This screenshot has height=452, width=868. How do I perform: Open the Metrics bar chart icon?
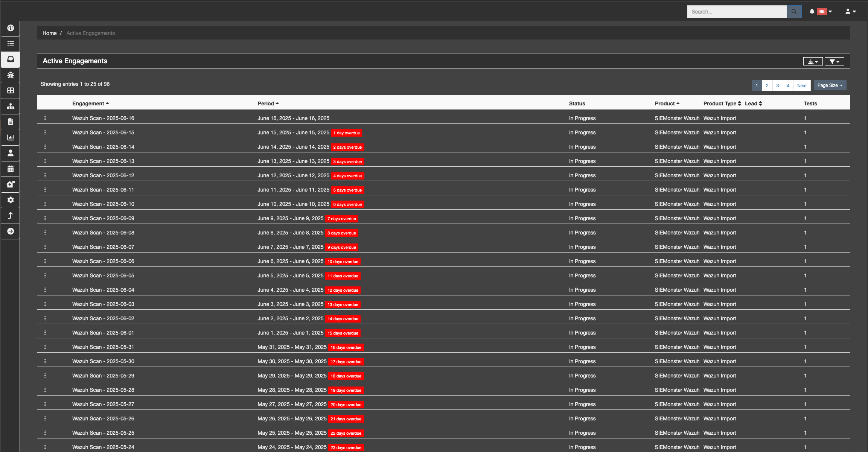[x=11, y=137]
